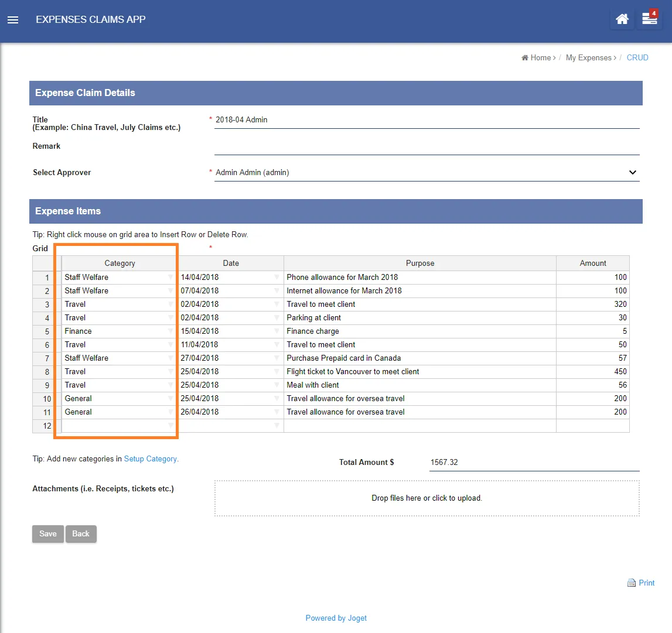Click amount cell showing 57

(593, 358)
